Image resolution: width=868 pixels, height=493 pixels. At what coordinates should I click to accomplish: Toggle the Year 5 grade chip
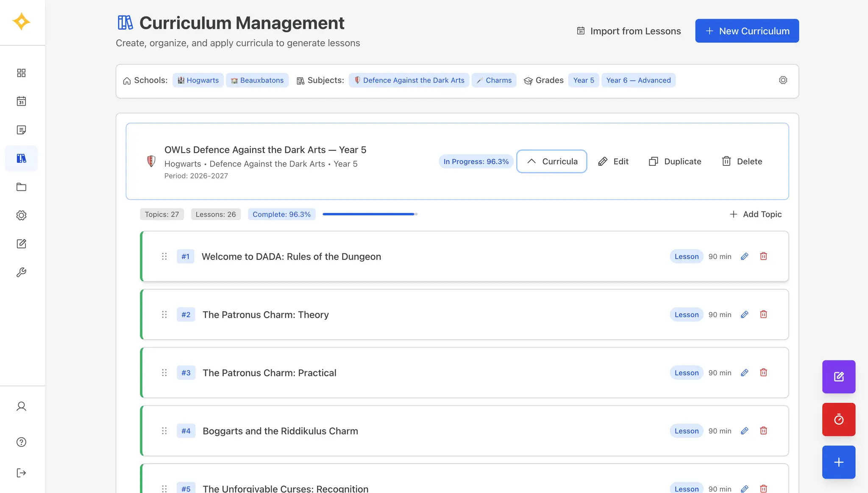(584, 80)
